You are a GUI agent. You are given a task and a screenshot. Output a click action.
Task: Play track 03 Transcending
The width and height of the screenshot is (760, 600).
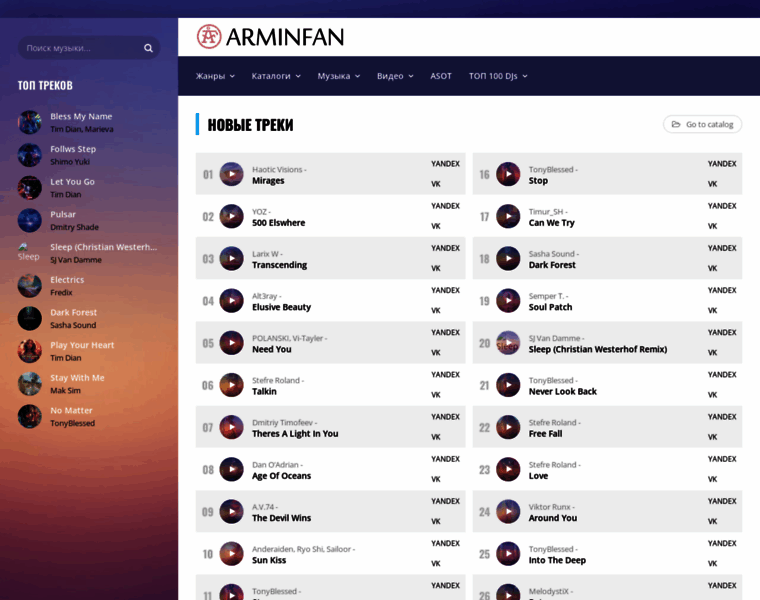232,258
